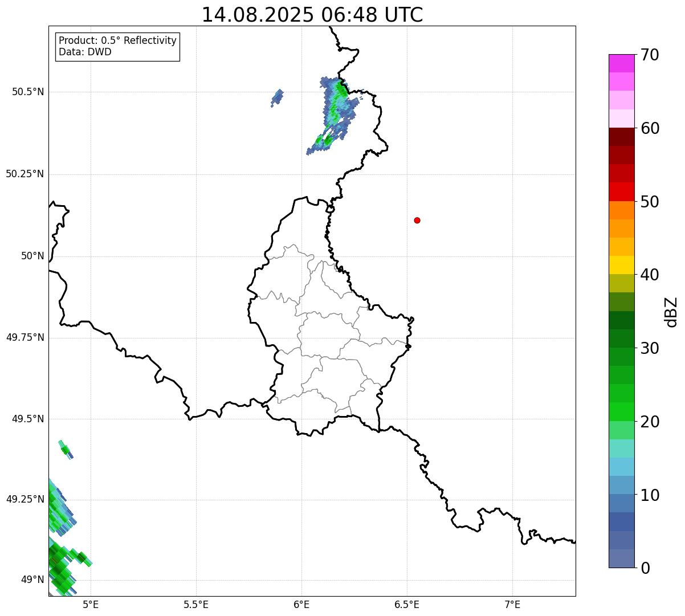Click the colorbar value 40
Image resolution: width=685 pixels, height=616 pixels.
650,275
